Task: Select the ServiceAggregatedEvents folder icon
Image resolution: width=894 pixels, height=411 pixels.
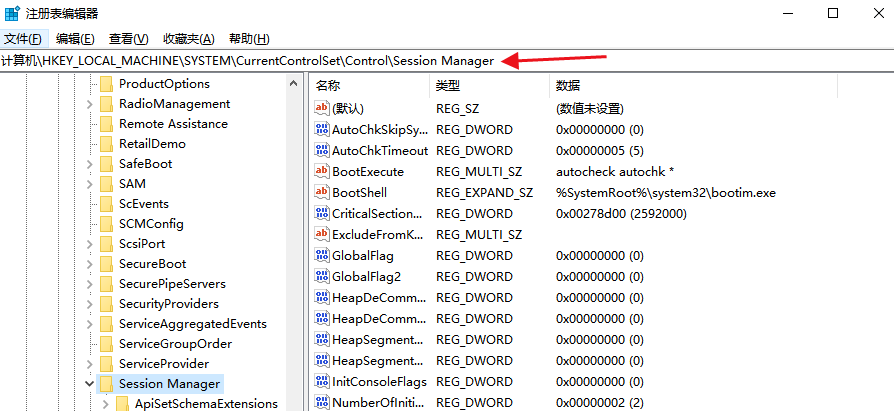Action: (107, 324)
